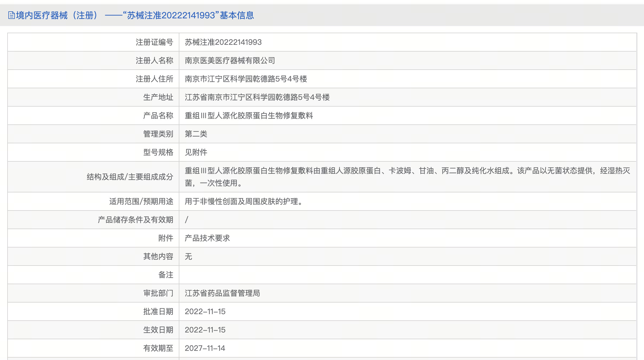
Task: Click the value 无 in 其他内容 row
Action: (x=189, y=257)
